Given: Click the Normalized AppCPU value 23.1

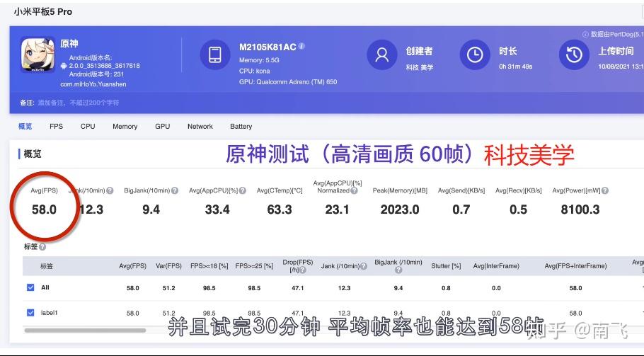Looking at the screenshot, I should pos(337,209).
